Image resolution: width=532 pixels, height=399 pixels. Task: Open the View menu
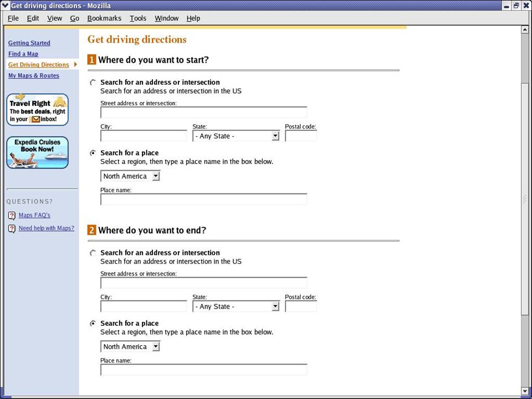[54, 18]
